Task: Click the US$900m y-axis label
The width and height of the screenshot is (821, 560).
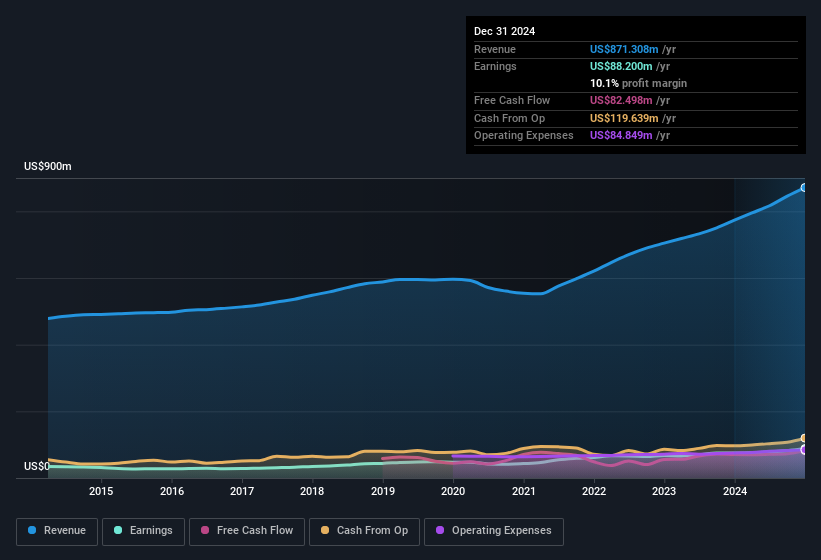Action: (x=48, y=166)
